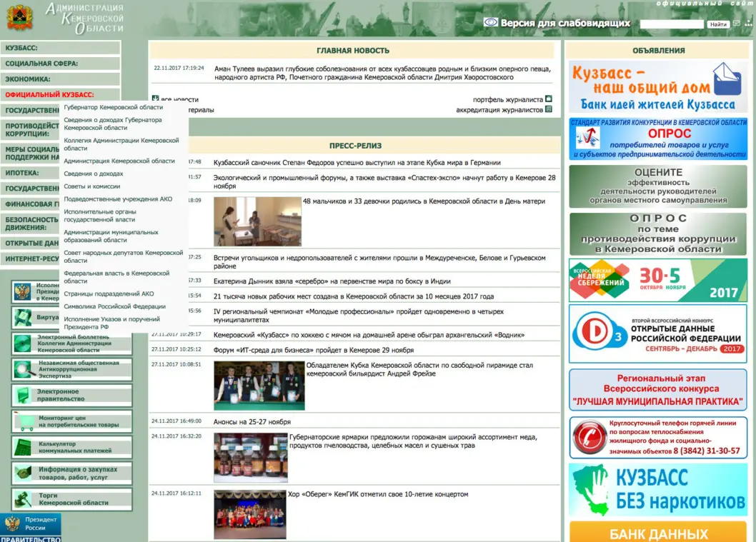Click the maternity ward news photo thumbnail
The height and width of the screenshot is (542, 756).
(x=257, y=221)
